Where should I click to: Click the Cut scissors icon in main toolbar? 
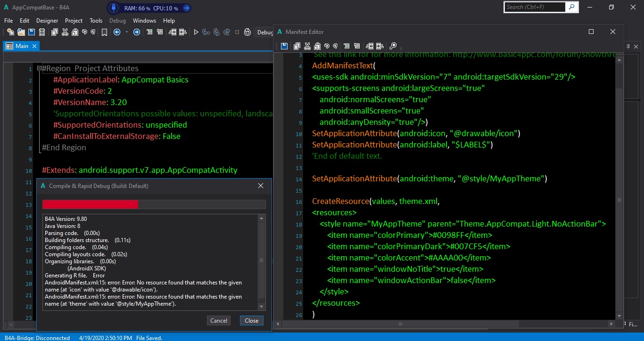click(x=65, y=32)
